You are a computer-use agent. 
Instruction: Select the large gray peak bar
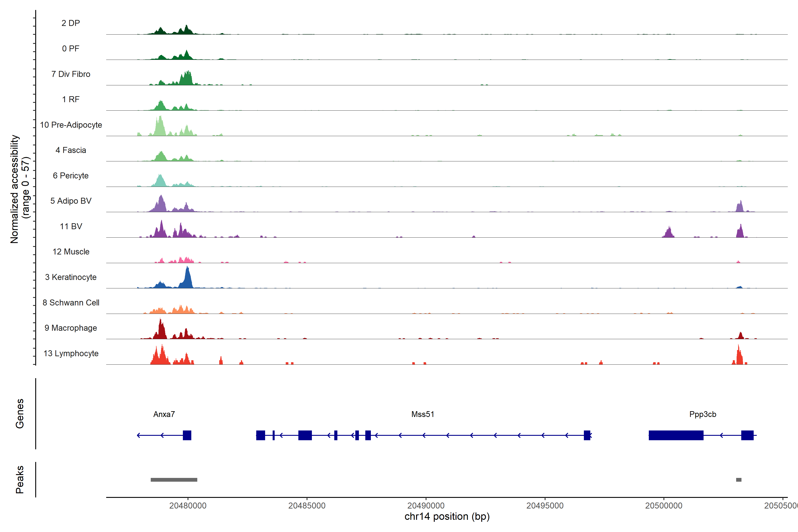pos(174,479)
